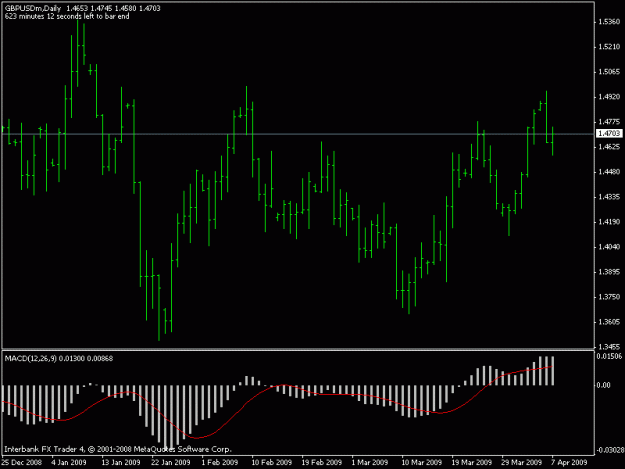The image size is (625, 469).
Task: Click the 1.3750 price scale value
Action: pos(609,297)
